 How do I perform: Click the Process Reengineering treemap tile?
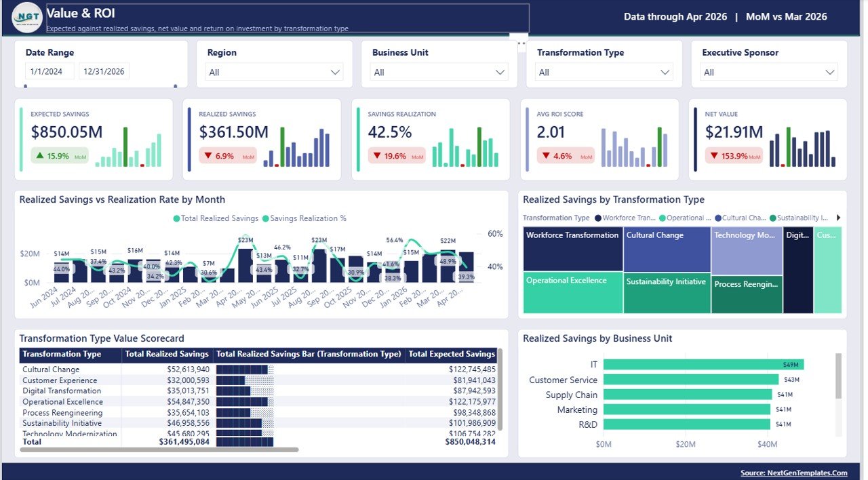pyautogui.click(x=747, y=294)
